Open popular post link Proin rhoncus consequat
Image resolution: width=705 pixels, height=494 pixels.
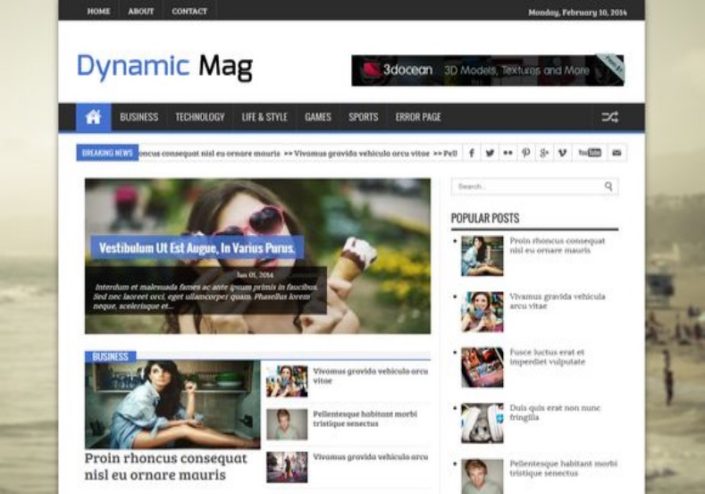click(x=558, y=245)
